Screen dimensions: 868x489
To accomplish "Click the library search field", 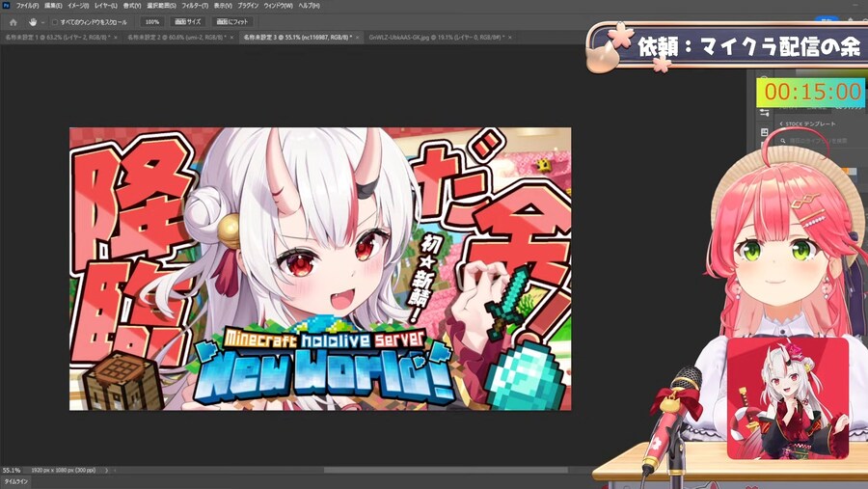I will 814,141.
